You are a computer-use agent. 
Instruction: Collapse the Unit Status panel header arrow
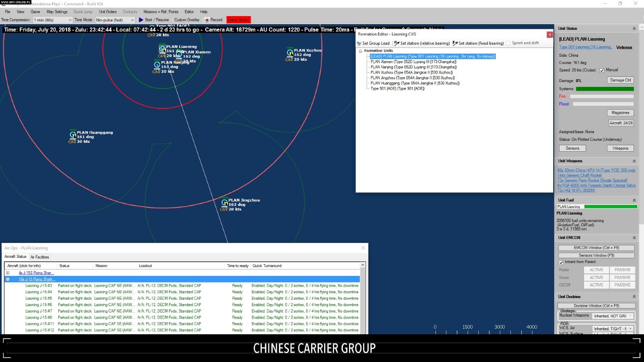coord(634,28)
